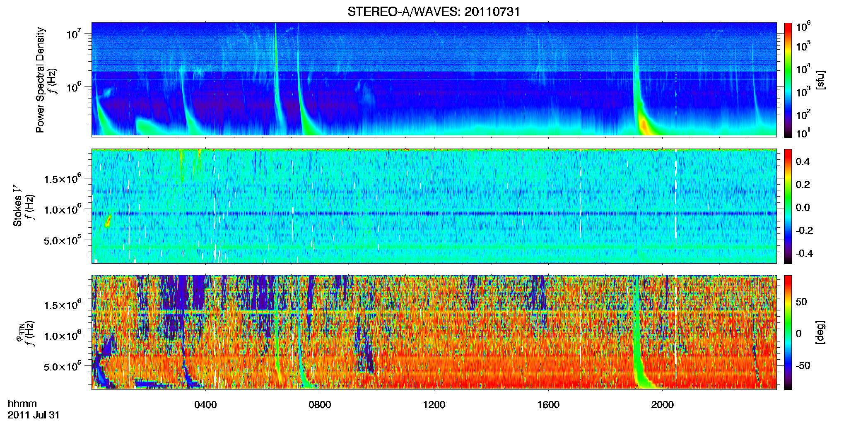Click the 0800 time tick label
The width and height of the screenshot is (868, 447).
point(320,405)
